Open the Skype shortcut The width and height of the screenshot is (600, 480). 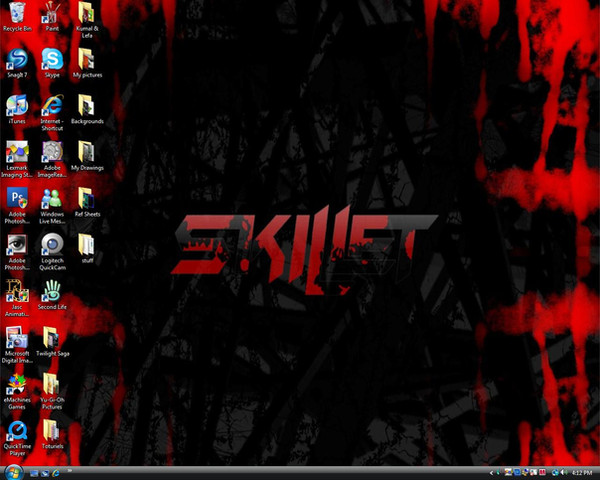(x=52, y=63)
